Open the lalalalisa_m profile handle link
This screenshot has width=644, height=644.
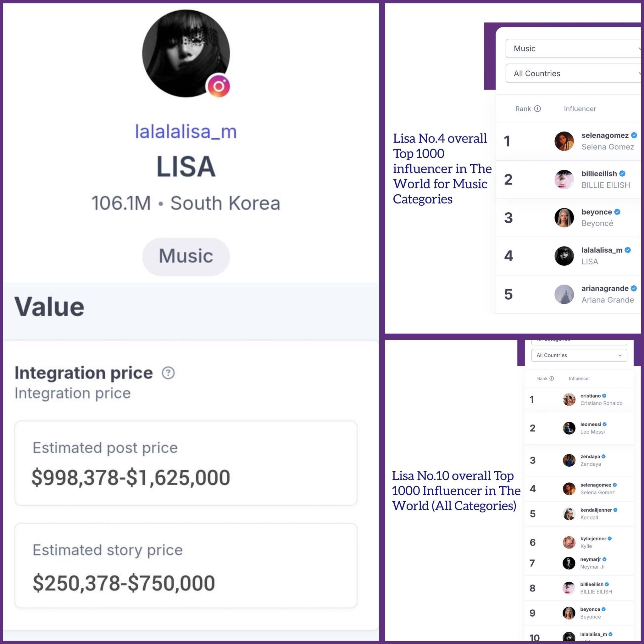pos(186,131)
